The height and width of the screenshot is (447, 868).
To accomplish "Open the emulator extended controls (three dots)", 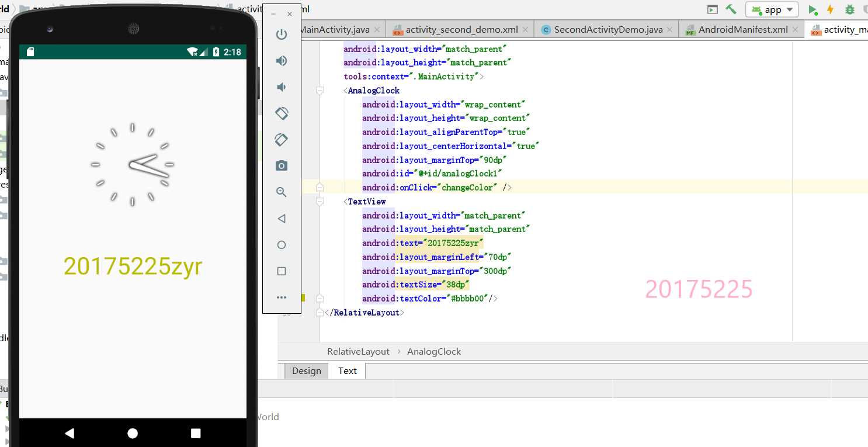I will 282,297.
